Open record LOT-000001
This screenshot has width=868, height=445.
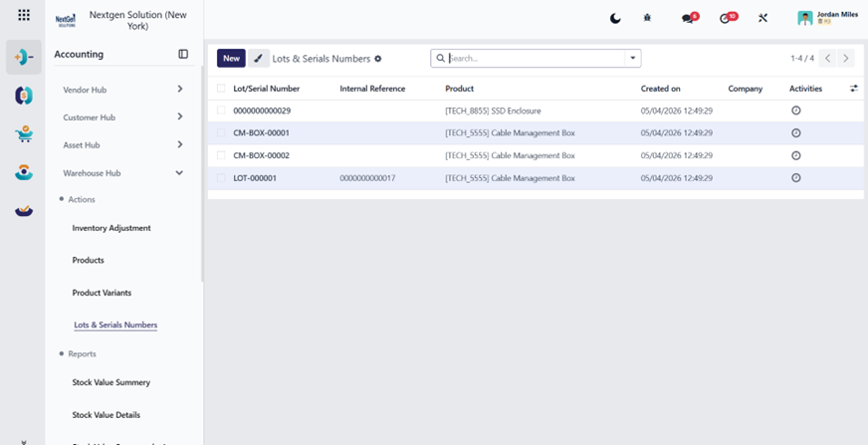[255, 178]
